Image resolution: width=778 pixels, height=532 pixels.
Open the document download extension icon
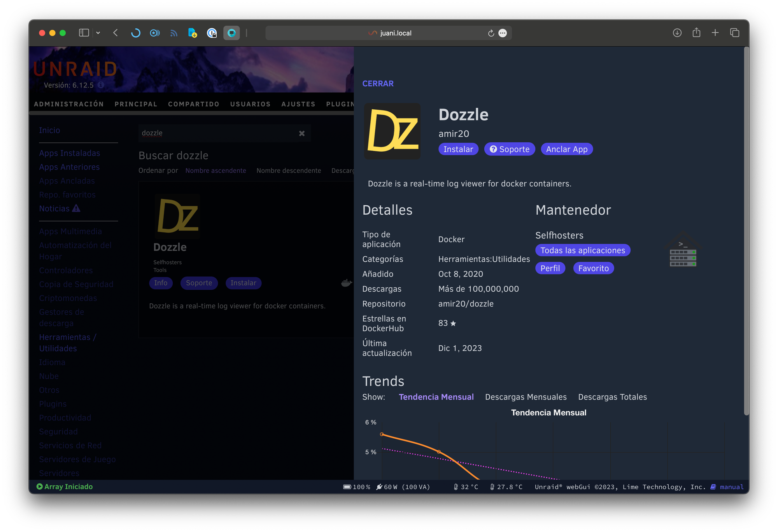(x=193, y=33)
